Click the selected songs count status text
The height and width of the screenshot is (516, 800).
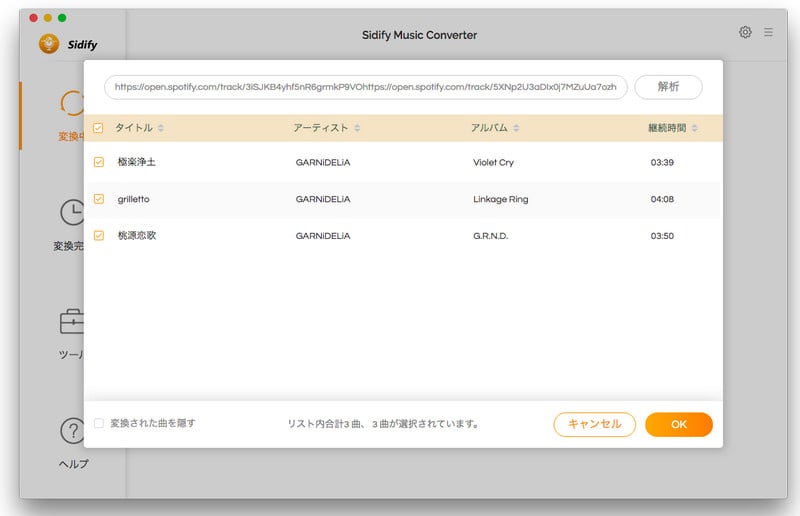tap(383, 424)
